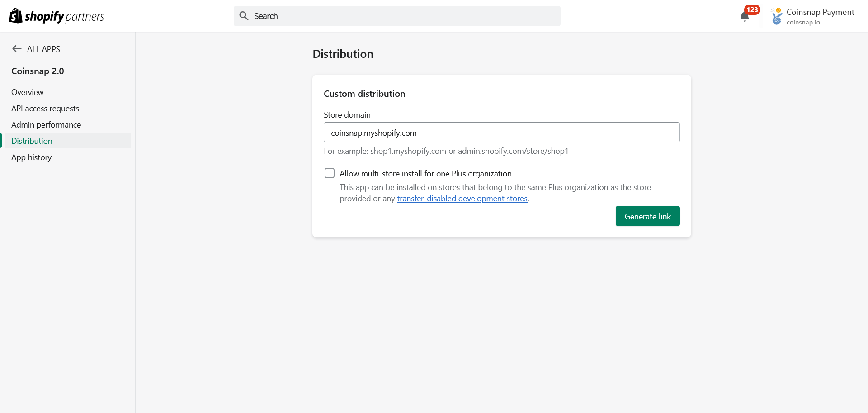Screen dimensions: 868x413
Task: Click the Coinsnap account avatar icon
Action: pos(777,17)
